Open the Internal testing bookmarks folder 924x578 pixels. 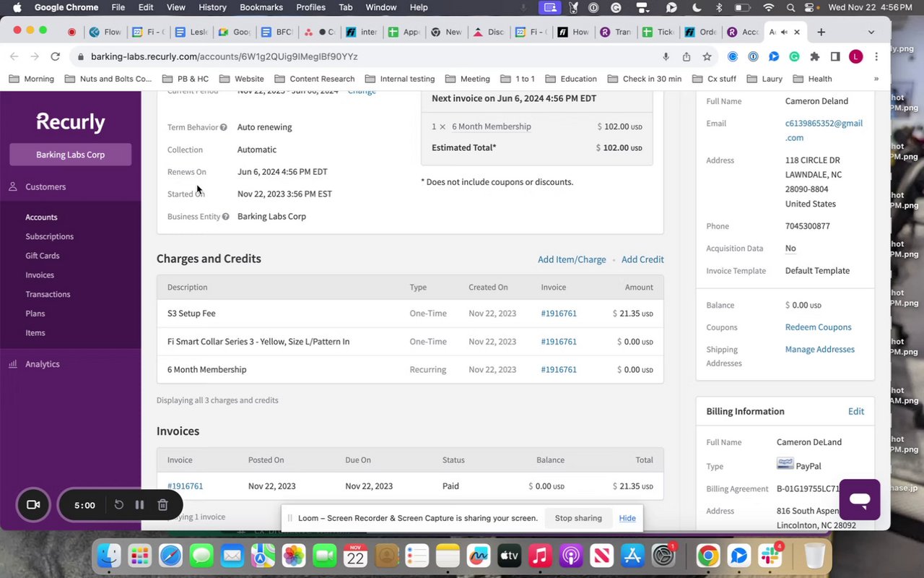(399, 79)
